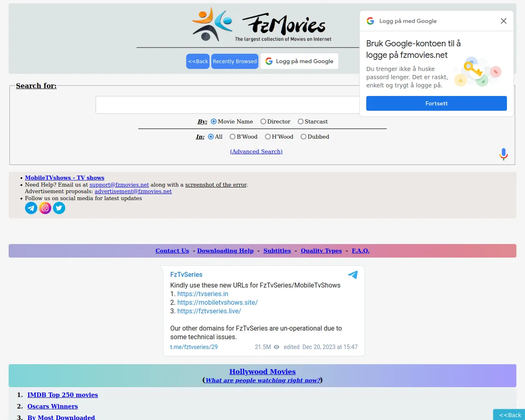Screen dimensions: 525x420
Task: Choose the H'Wood category radio button
Action: coord(268,137)
